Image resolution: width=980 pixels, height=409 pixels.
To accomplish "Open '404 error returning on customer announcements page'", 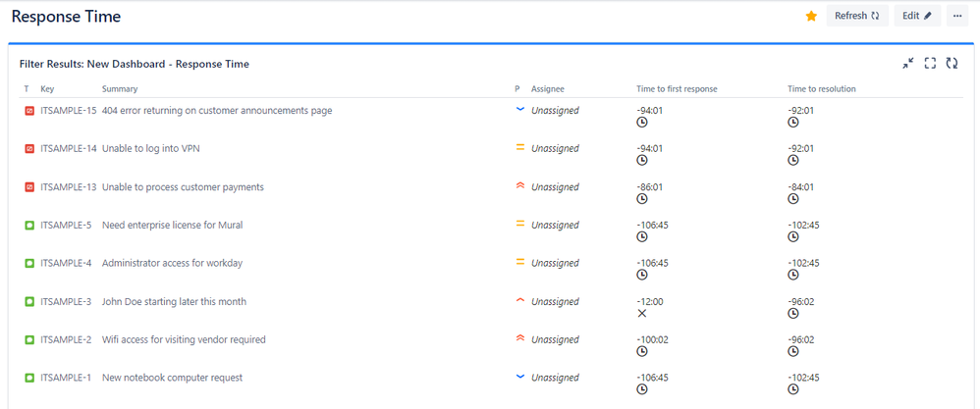I will click(x=217, y=111).
